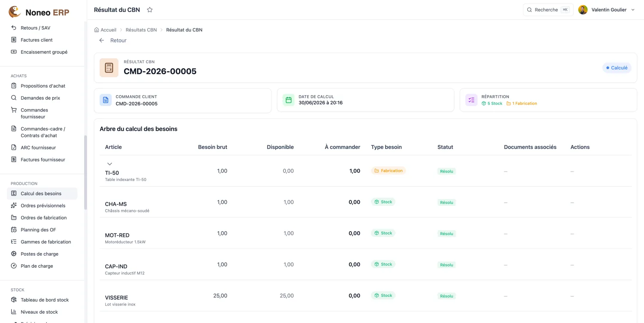The height and width of the screenshot is (323, 644).
Task: Click the Recherche search field
Action: coord(548,9)
